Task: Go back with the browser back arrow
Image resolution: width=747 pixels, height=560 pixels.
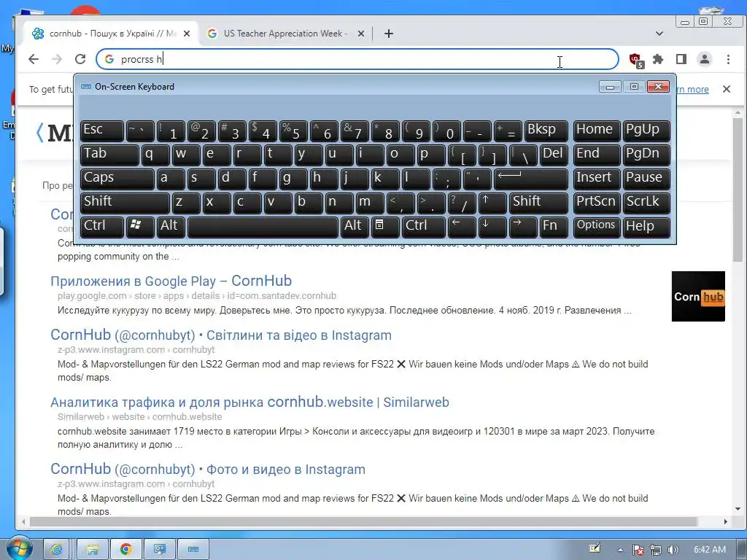Action: tap(34, 59)
